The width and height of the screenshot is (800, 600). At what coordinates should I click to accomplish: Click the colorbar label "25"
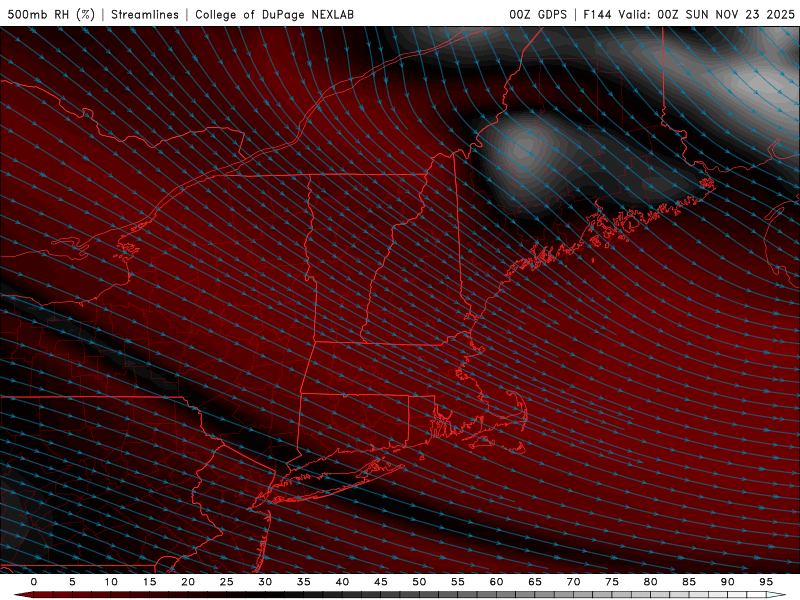coord(226,582)
